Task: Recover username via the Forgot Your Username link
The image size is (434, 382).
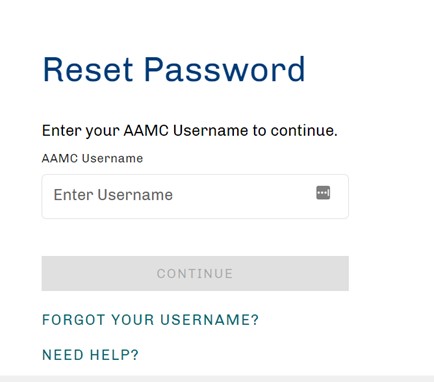Action: (150, 320)
